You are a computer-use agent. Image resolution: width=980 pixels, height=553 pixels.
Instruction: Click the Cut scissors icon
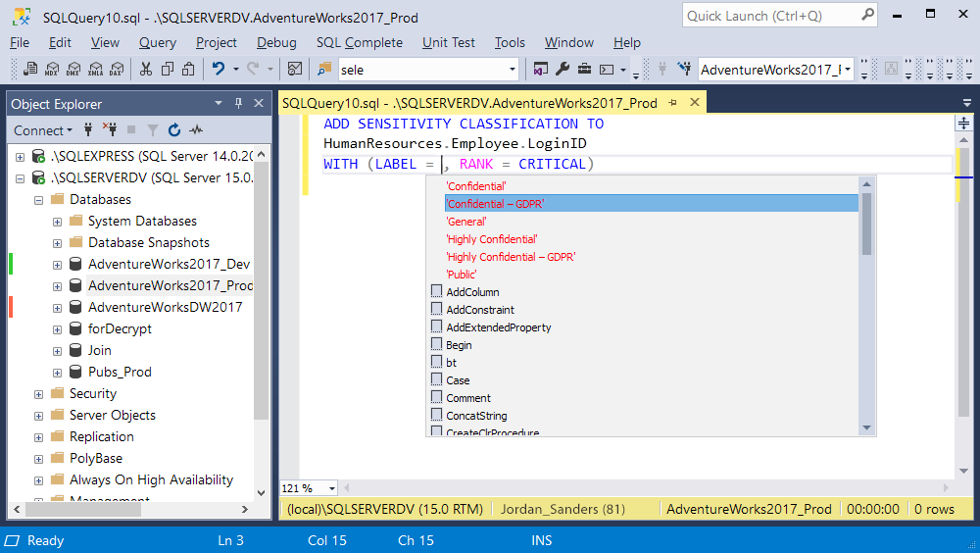tap(146, 69)
